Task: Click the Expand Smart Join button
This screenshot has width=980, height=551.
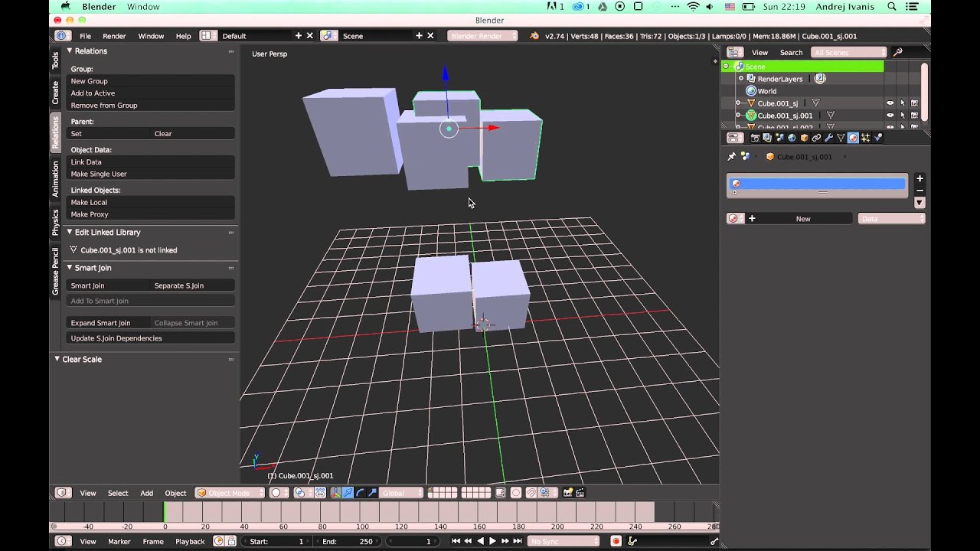Action: pyautogui.click(x=109, y=323)
